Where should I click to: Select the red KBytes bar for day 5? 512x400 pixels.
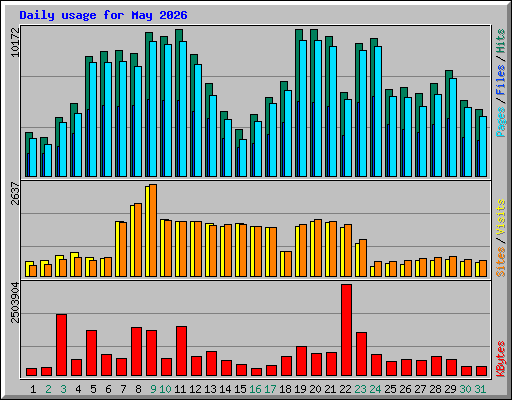click(x=91, y=353)
